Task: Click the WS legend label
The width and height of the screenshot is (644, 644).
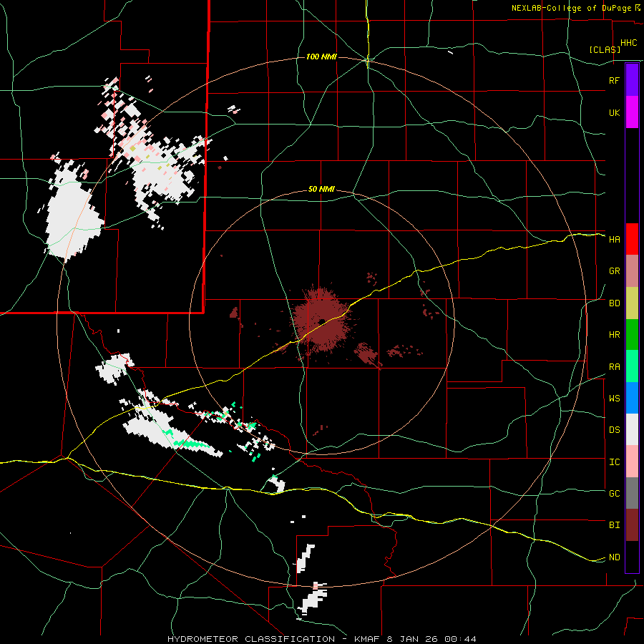Action: [x=614, y=399]
